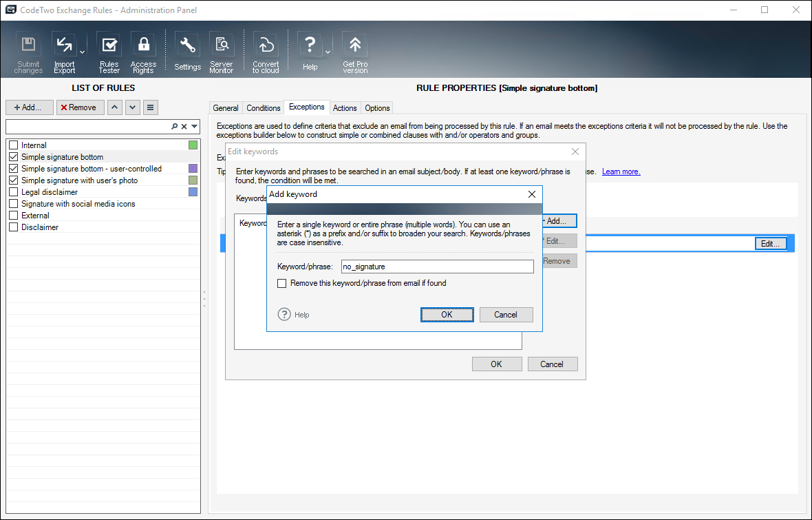Expand the search filter dropdown arrow
The height and width of the screenshot is (520, 812).
coord(195,127)
